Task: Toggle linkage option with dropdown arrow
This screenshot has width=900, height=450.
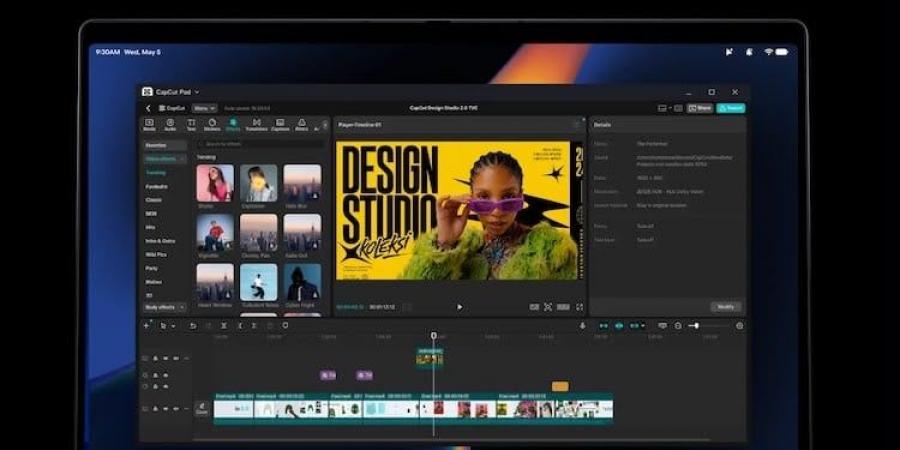Action: pos(637,325)
